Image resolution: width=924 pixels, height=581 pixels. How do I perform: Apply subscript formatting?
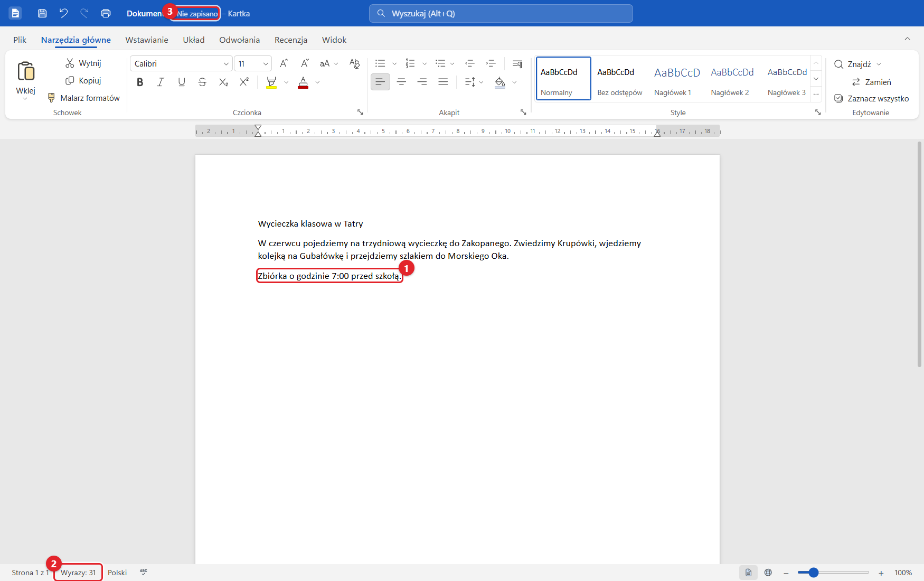pyautogui.click(x=223, y=82)
